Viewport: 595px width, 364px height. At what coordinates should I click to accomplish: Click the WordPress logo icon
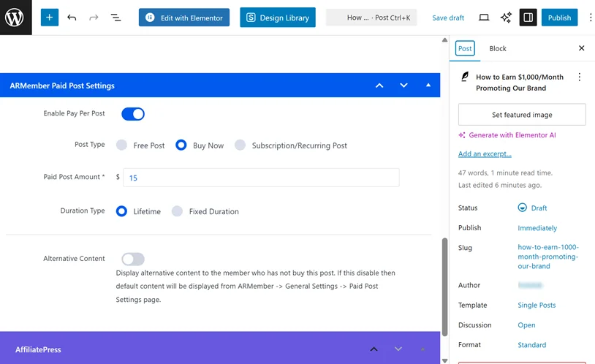[15, 18]
